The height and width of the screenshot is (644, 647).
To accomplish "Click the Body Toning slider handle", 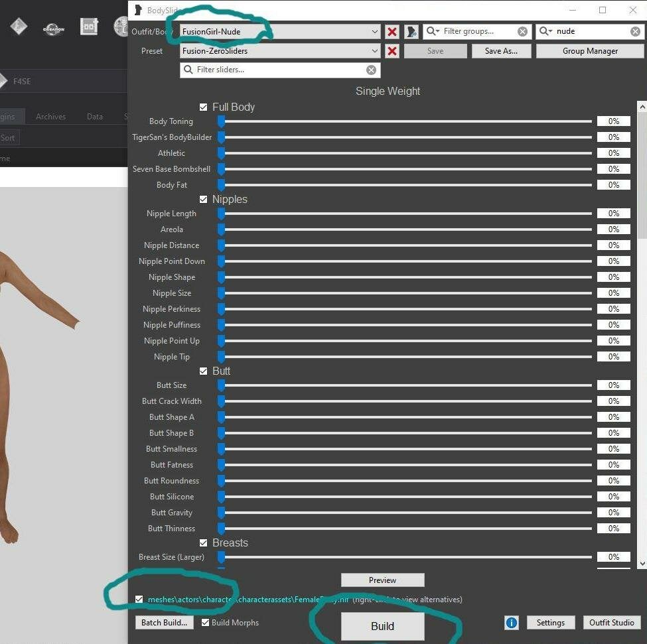I will (221, 121).
